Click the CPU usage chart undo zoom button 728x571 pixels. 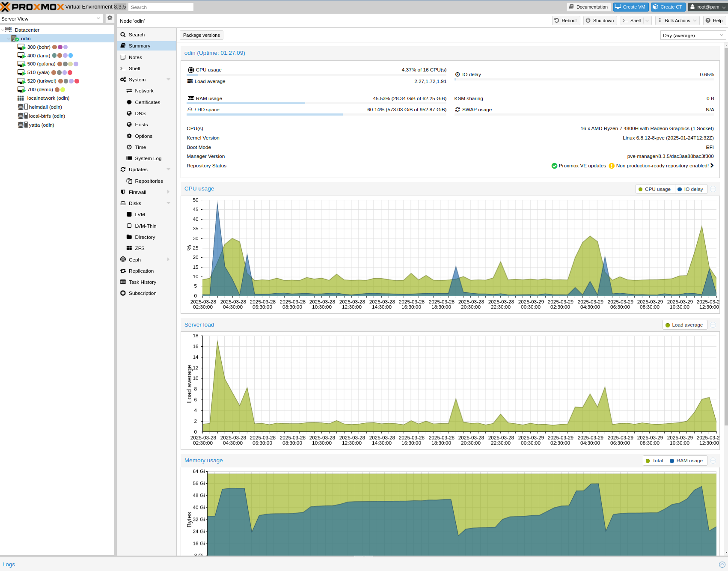[713, 189]
